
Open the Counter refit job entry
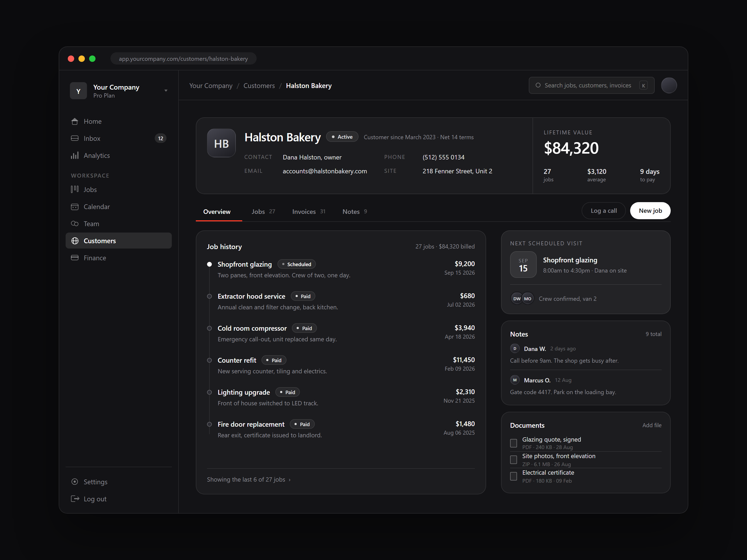coord(237,360)
